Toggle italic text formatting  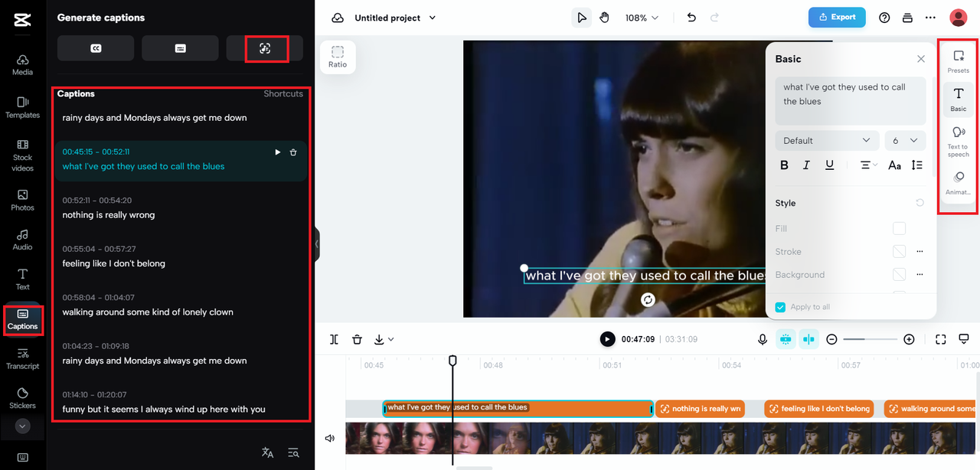pyautogui.click(x=806, y=165)
